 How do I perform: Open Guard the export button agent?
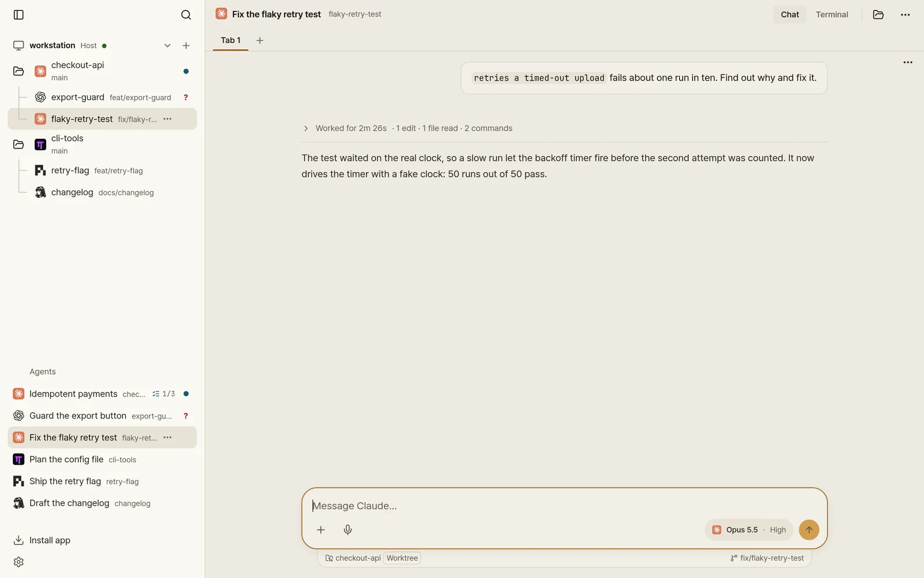(102, 416)
